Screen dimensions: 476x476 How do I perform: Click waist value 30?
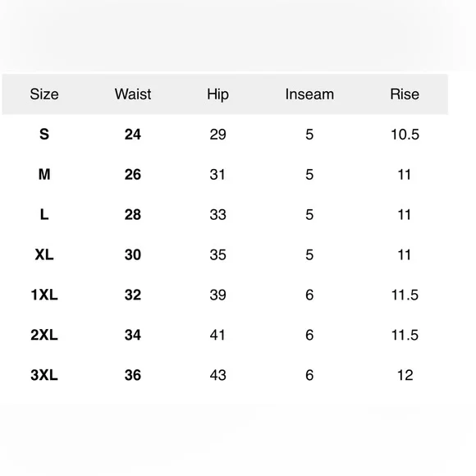(133, 254)
